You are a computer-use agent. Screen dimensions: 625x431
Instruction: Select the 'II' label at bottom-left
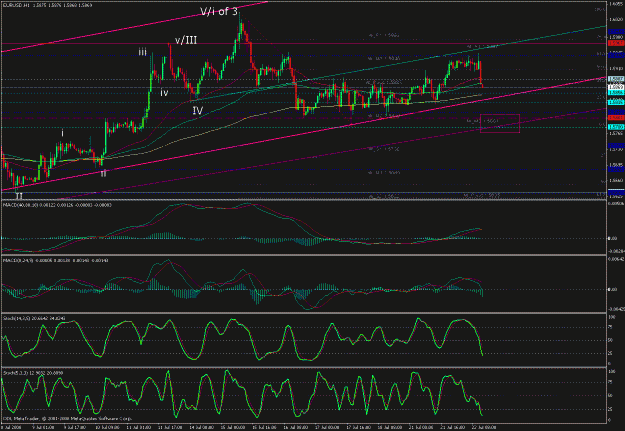coord(19,196)
